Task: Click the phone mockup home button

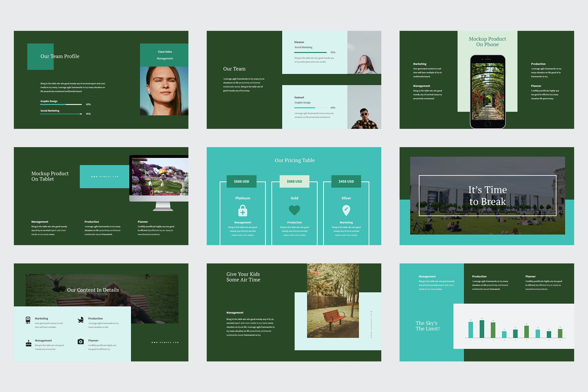Action: click(488, 124)
